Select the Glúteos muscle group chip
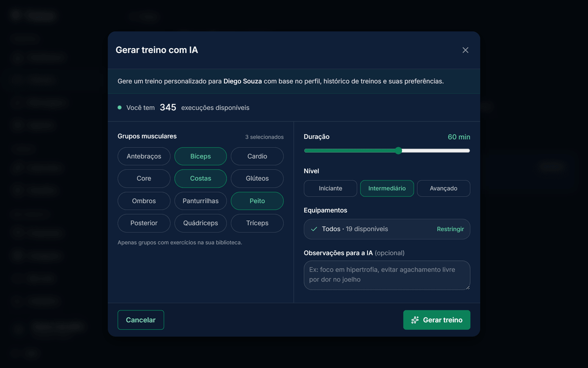 [257, 179]
